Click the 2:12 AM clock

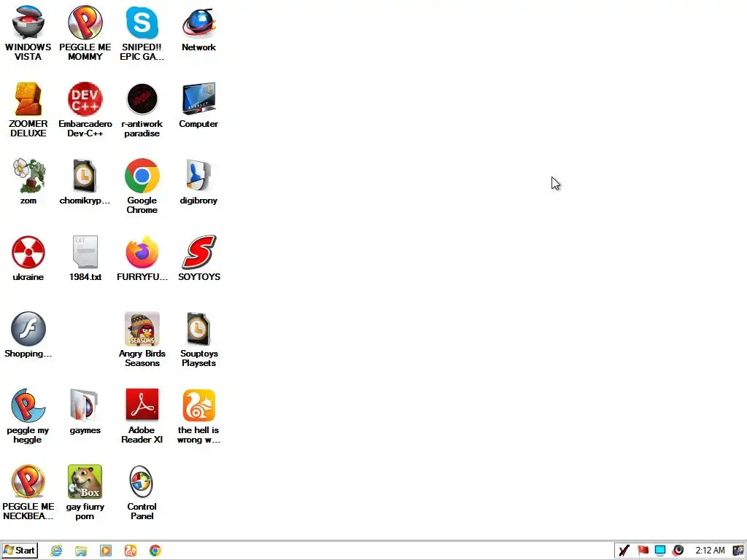point(710,551)
